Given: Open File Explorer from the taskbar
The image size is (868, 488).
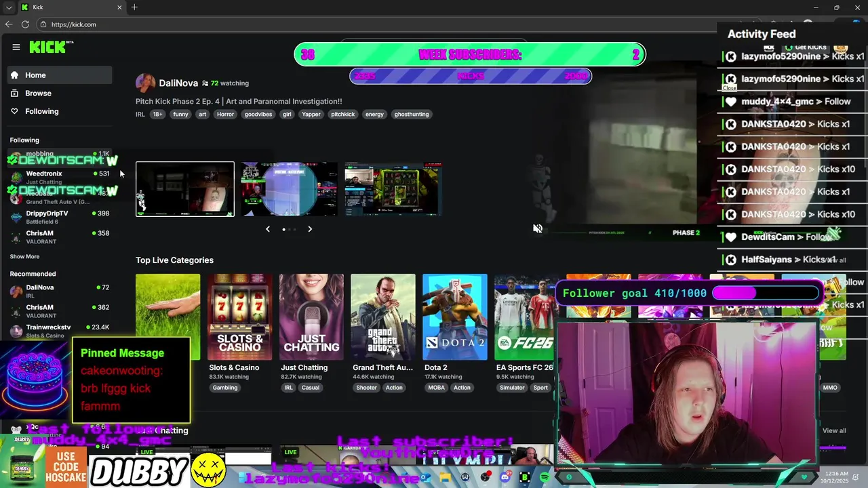Looking at the screenshot, I should [x=445, y=478].
